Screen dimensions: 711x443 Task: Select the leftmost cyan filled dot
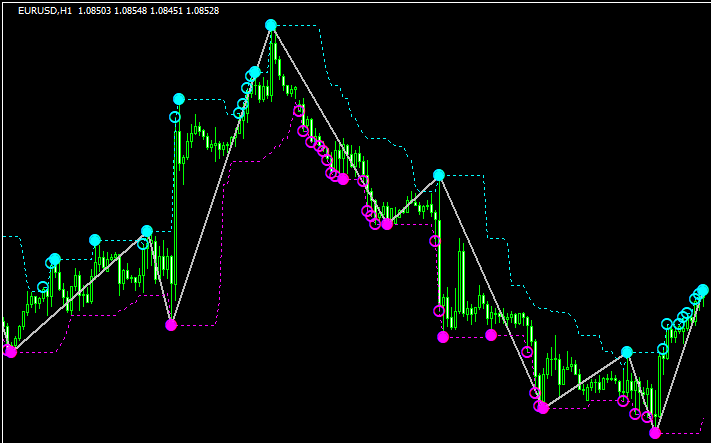click(x=55, y=259)
